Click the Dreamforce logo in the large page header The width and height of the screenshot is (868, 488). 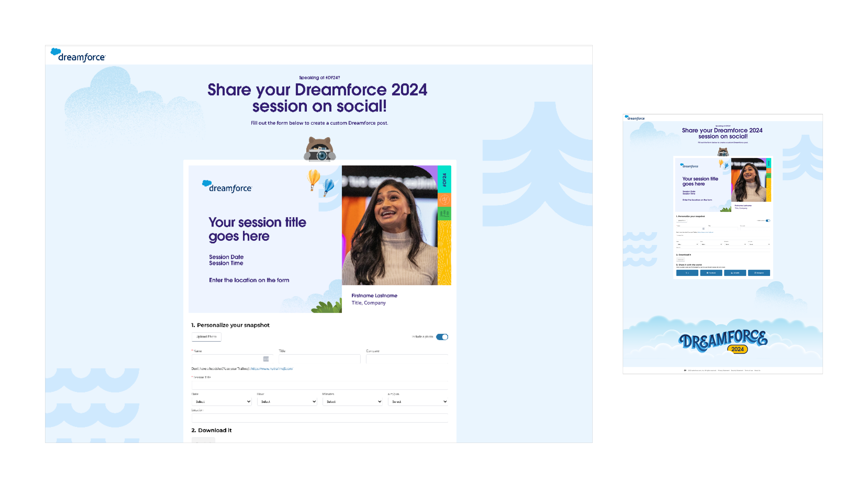click(x=78, y=56)
